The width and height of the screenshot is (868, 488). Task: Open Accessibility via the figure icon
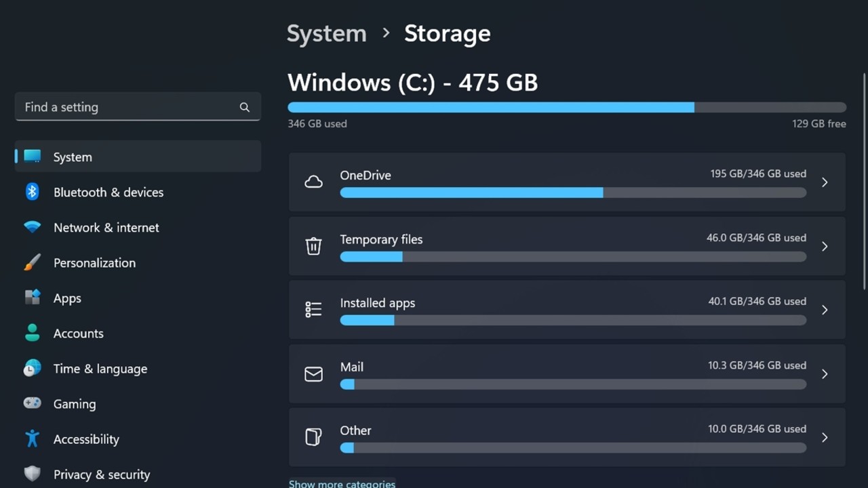pos(32,439)
